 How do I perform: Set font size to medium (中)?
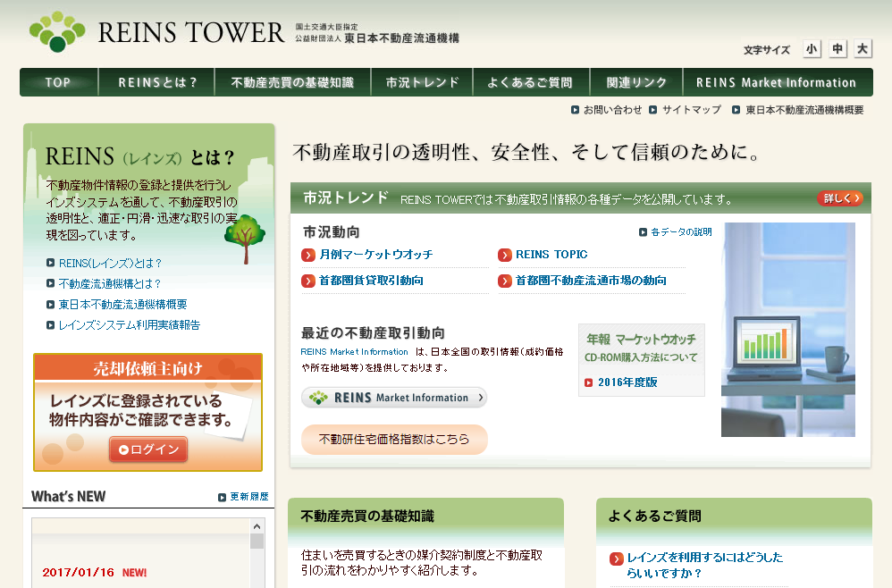click(x=837, y=49)
